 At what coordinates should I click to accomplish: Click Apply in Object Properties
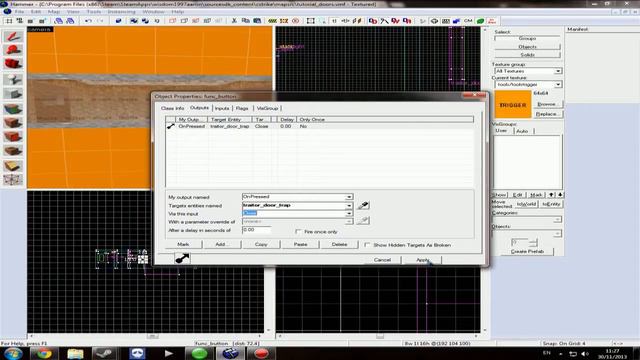(x=422, y=260)
